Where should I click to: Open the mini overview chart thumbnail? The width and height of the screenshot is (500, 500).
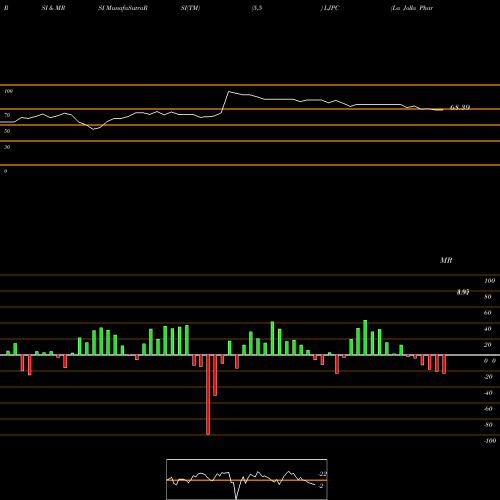247,479
